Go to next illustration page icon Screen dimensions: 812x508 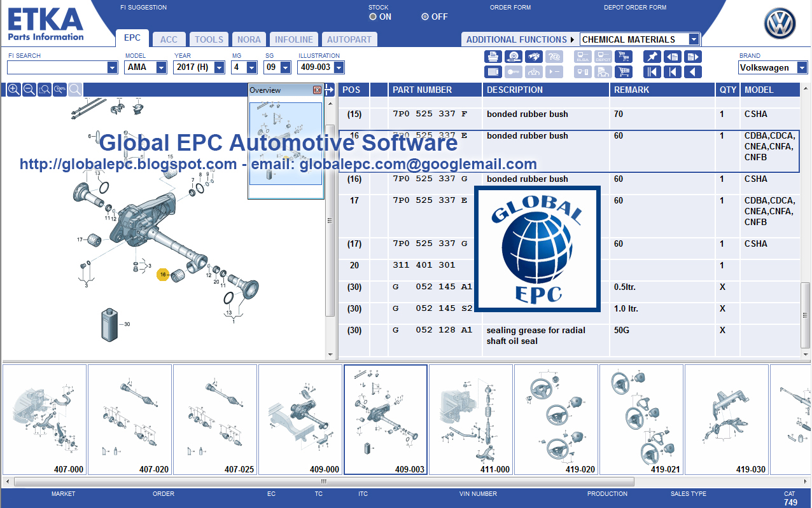click(693, 57)
